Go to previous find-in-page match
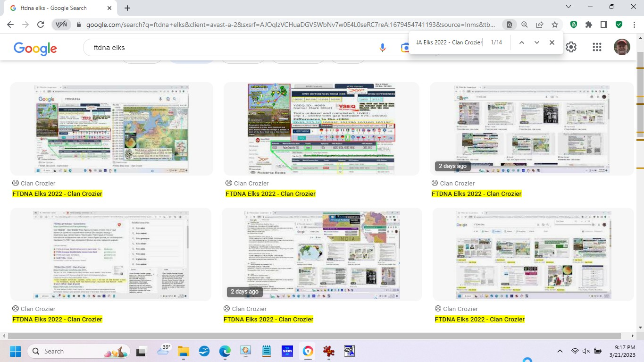This screenshot has width=644, height=362. (521, 42)
